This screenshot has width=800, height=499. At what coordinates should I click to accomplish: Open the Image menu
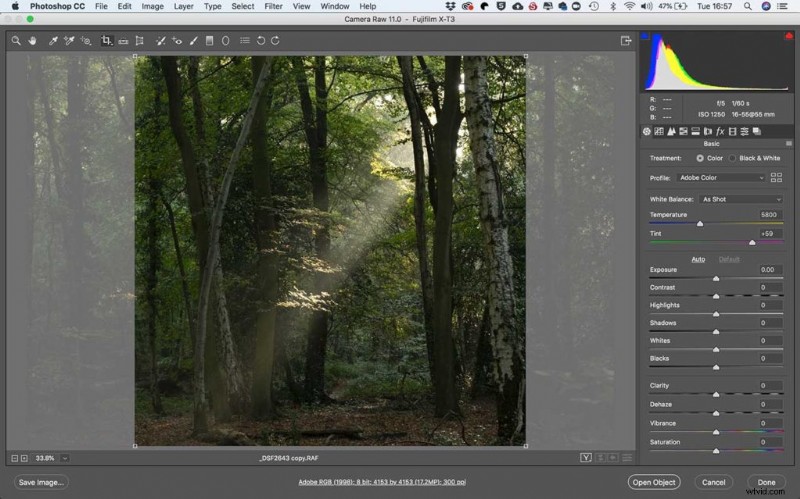pos(152,6)
